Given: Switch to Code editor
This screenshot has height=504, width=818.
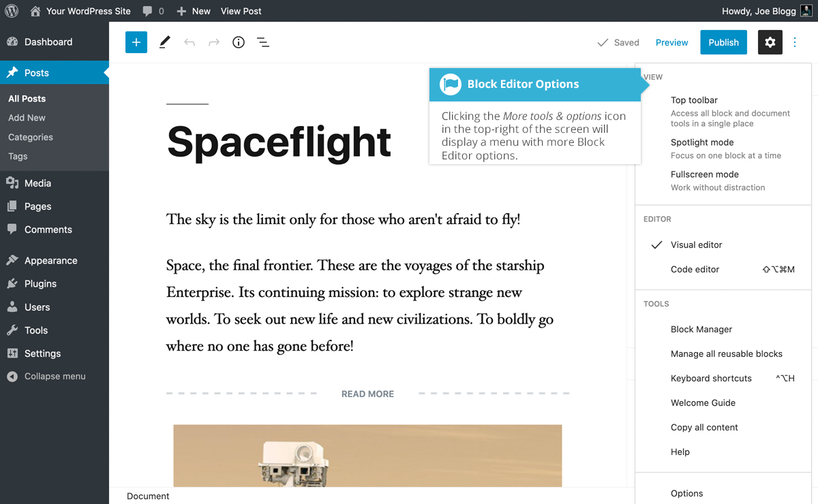Looking at the screenshot, I should coord(695,269).
